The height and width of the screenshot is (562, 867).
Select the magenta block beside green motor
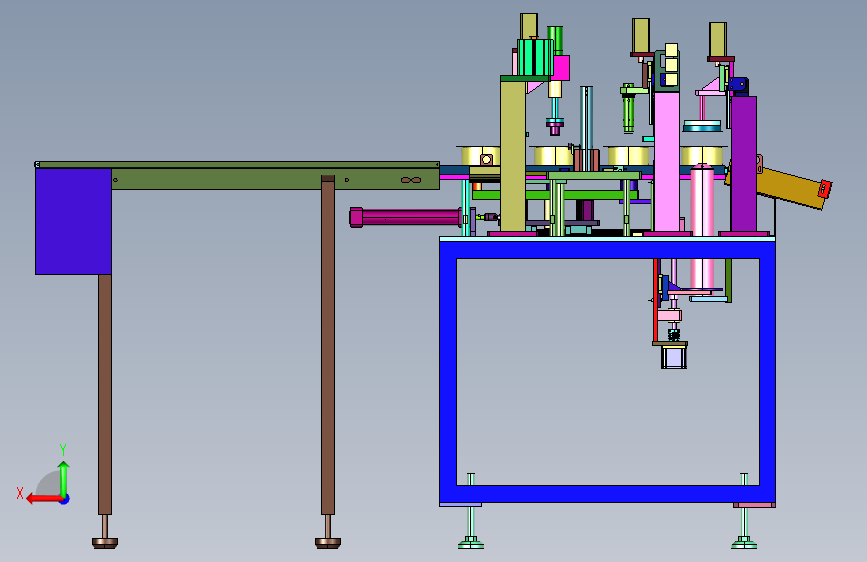[561, 68]
